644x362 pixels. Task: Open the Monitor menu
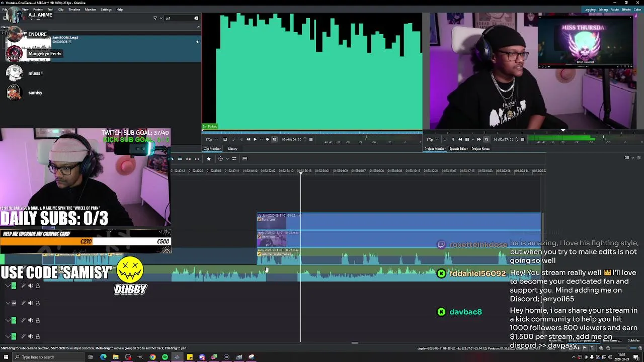click(x=90, y=10)
